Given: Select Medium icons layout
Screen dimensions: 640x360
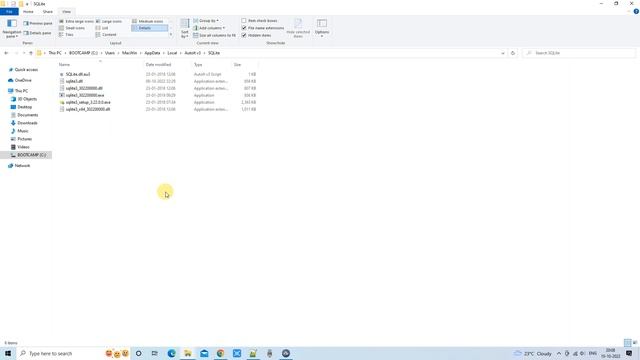Looking at the screenshot, I should (x=148, y=21).
